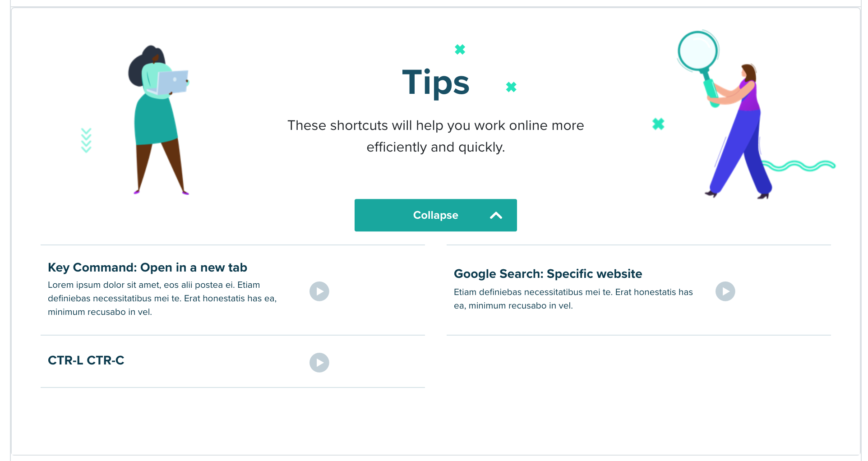This screenshot has height=461, width=868.
Task: Click the upward chevron on Collapse button
Action: (x=496, y=216)
